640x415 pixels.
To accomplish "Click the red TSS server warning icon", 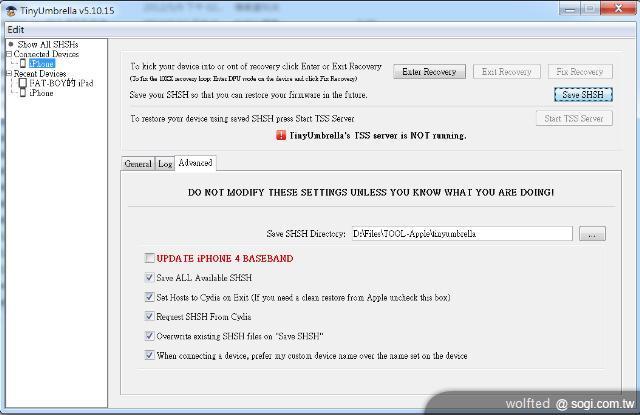I will coord(281,135).
